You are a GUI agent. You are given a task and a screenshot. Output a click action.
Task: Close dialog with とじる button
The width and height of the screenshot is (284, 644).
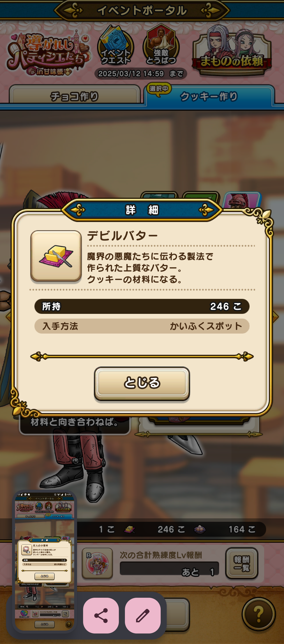pyautogui.click(x=142, y=383)
